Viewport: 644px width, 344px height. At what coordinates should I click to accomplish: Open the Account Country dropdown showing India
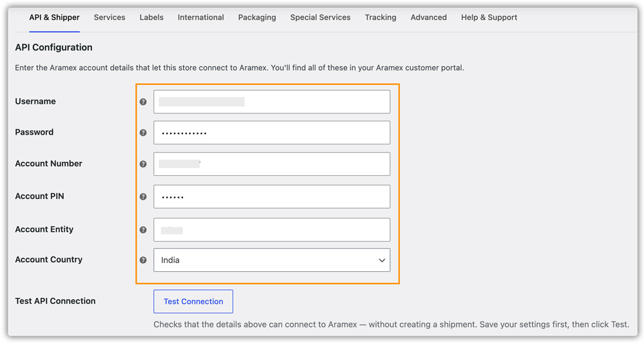coord(272,260)
